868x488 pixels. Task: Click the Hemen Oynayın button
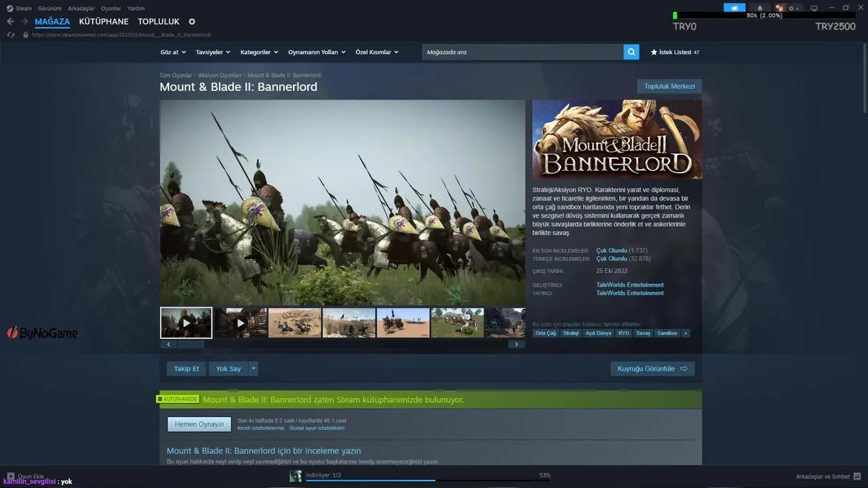click(x=199, y=424)
